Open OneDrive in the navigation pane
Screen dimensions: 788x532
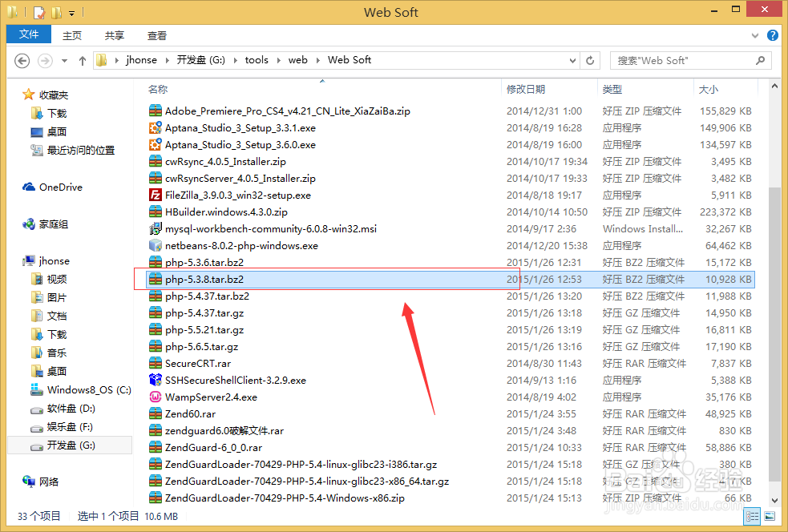click(x=52, y=187)
